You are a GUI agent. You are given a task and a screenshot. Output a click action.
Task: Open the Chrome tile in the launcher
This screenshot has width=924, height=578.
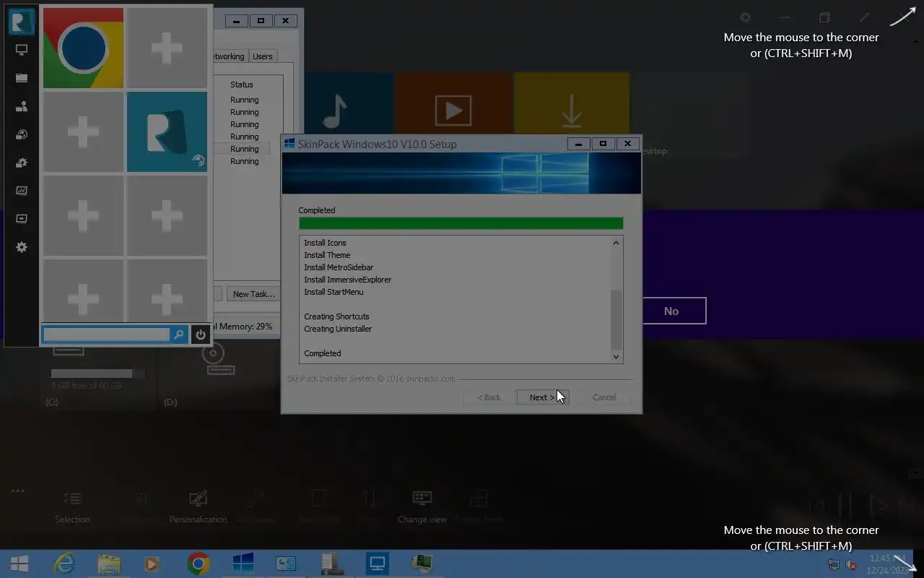point(83,48)
